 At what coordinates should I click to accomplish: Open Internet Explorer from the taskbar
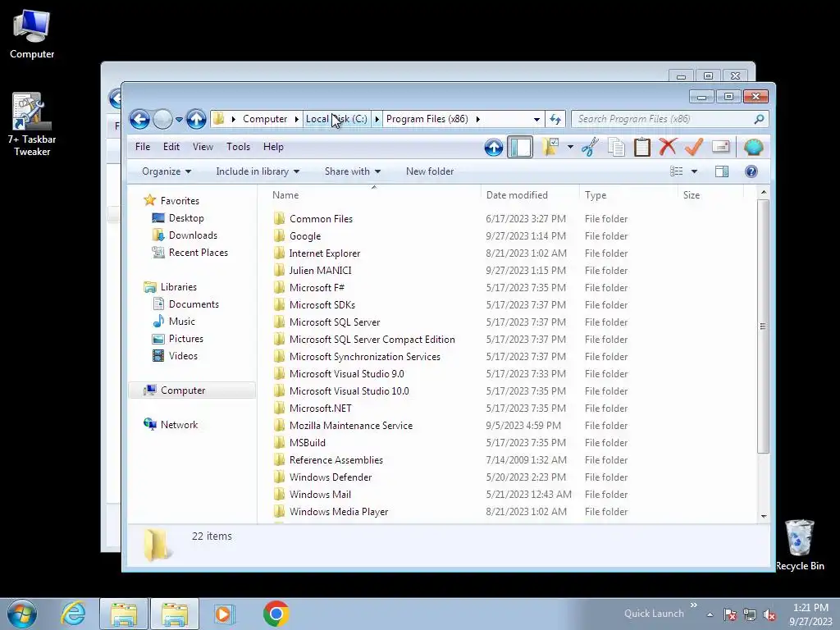point(73,614)
